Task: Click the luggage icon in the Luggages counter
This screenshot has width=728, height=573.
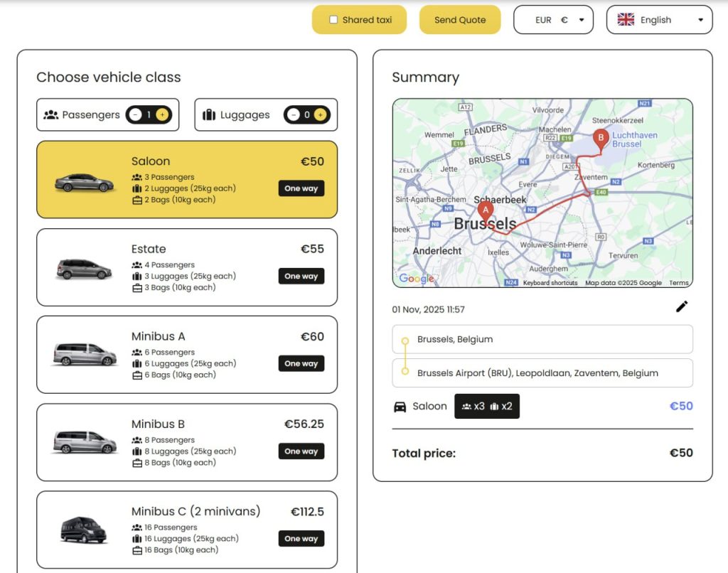Action: [208, 114]
